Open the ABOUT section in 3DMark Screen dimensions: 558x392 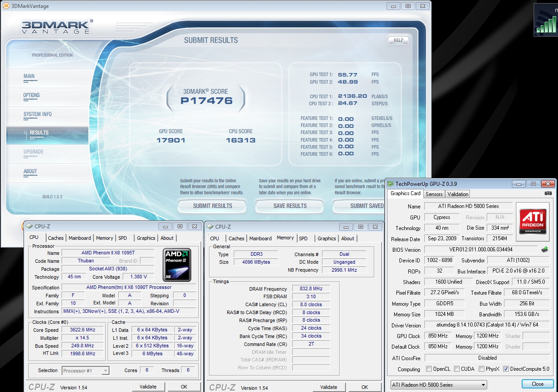click(x=30, y=171)
